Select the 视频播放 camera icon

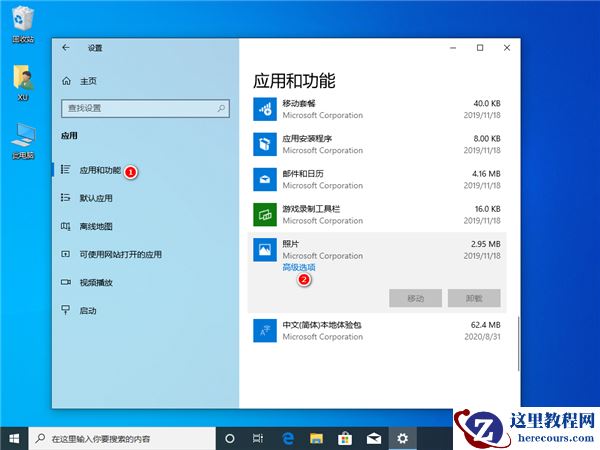(65, 282)
